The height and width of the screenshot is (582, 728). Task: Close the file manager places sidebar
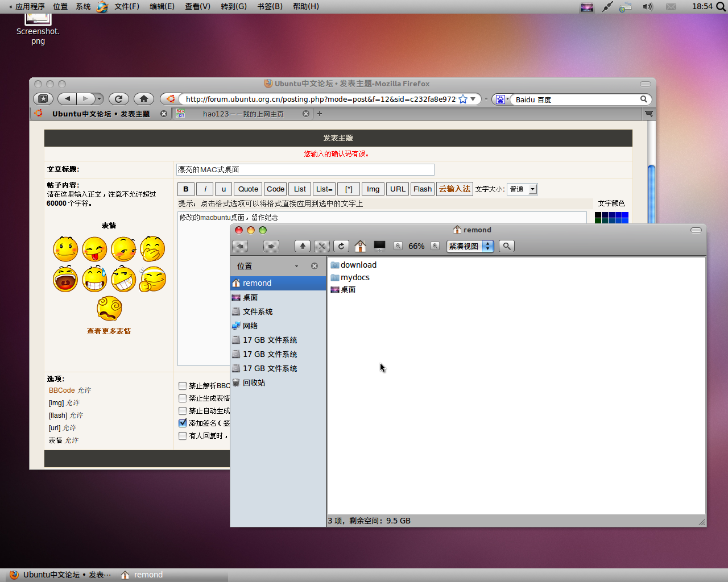[315, 266]
